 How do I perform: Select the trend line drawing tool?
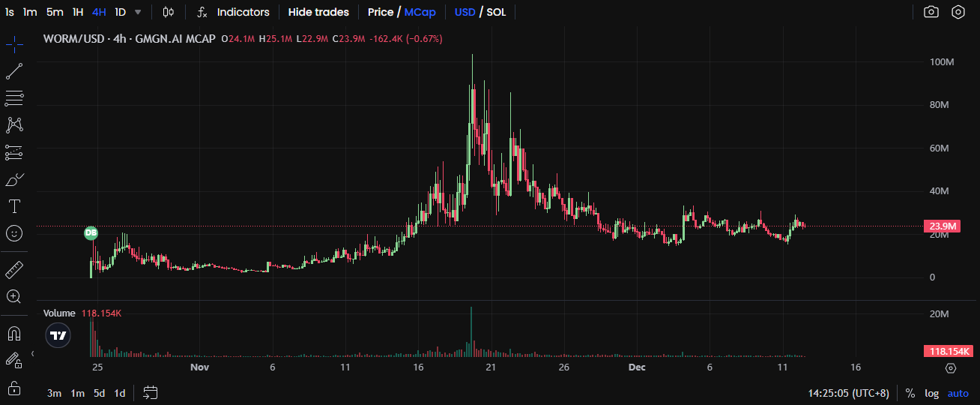pyautogui.click(x=14, y=71)
